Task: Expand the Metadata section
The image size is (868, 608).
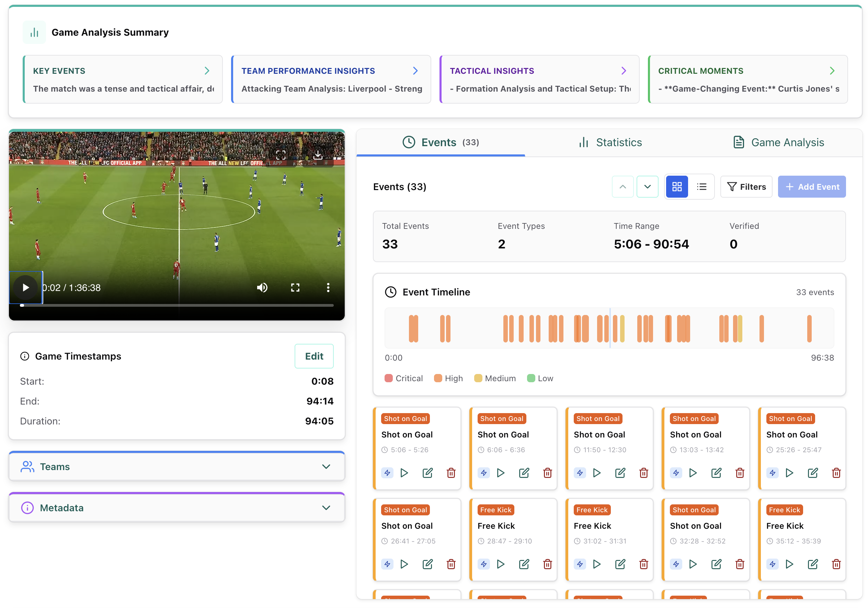Action: pos(327,507)
